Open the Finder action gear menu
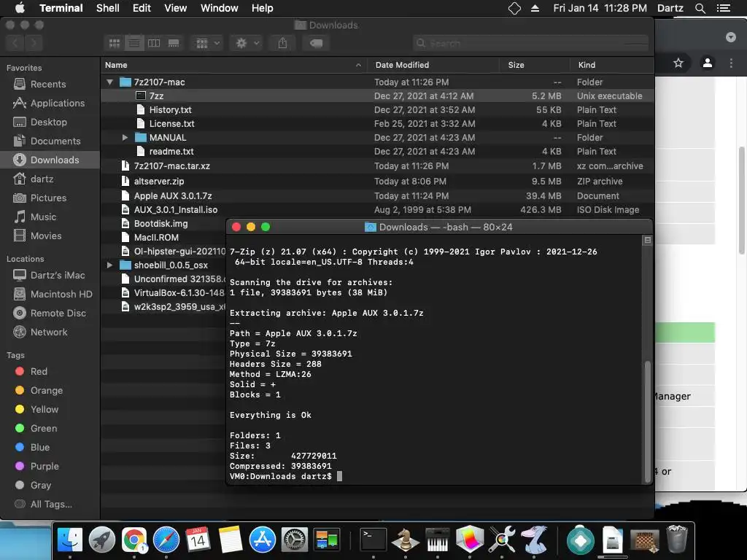The image size is (747, 560). click(247, 43)
